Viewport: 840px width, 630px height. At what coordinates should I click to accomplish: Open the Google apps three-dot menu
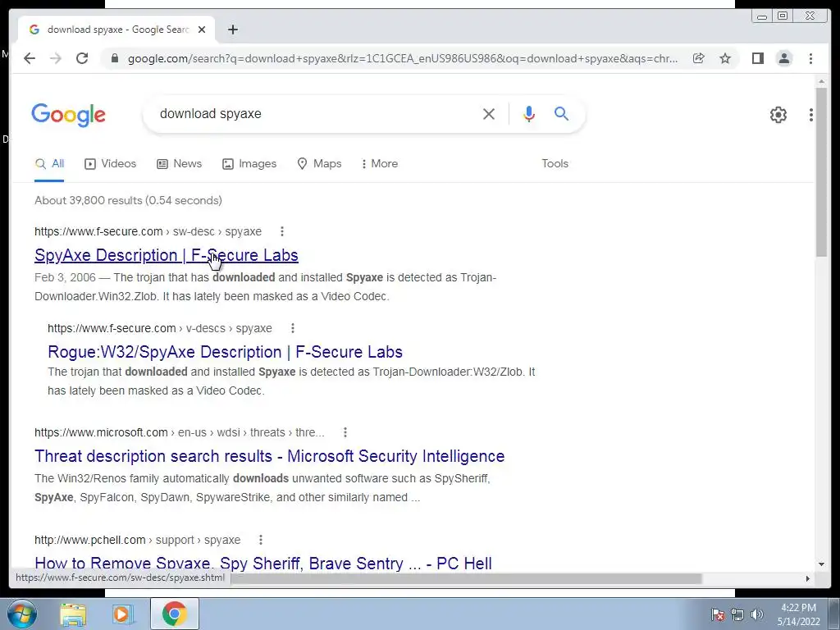[x=810, y=115]
